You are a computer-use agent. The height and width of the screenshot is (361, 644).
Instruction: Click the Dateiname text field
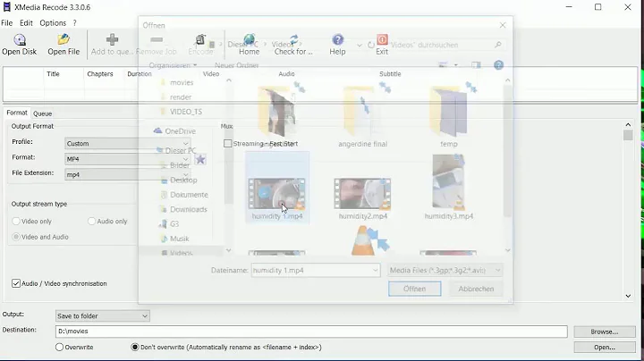(316, 271)
